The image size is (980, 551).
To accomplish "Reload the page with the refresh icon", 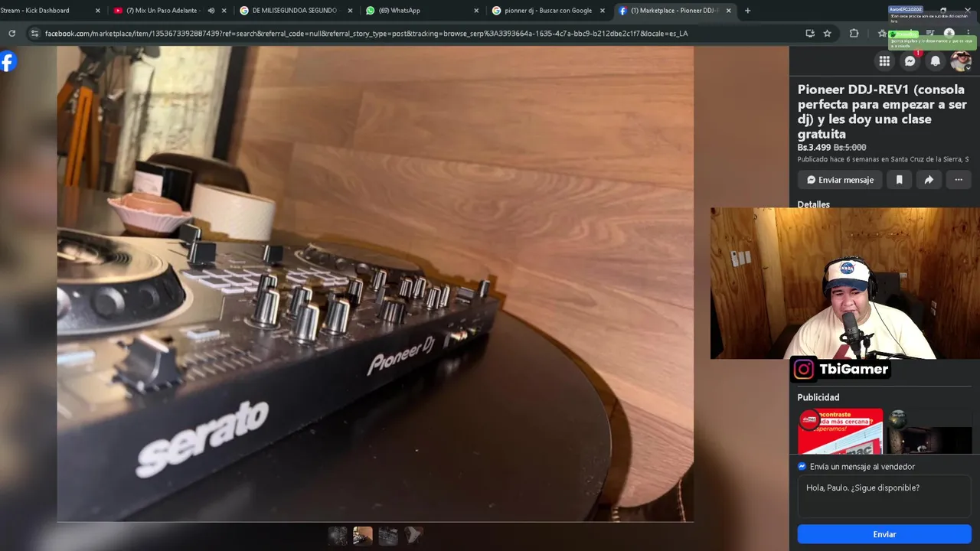I will click(11, 34).
